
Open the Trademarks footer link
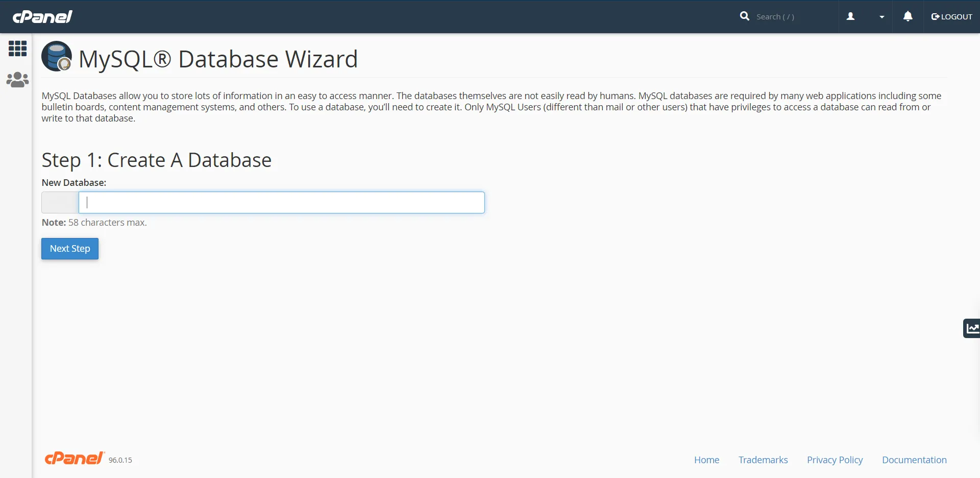pyautogui.click(x=763, y=460)
